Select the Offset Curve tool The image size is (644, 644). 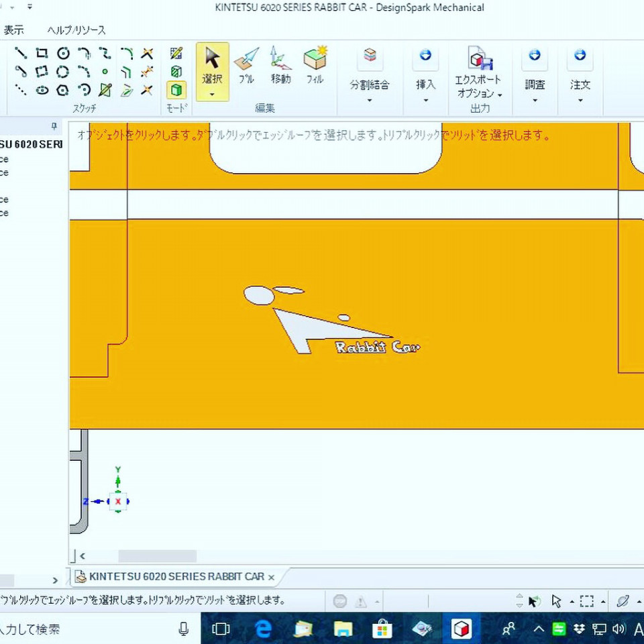coord(127,72)
